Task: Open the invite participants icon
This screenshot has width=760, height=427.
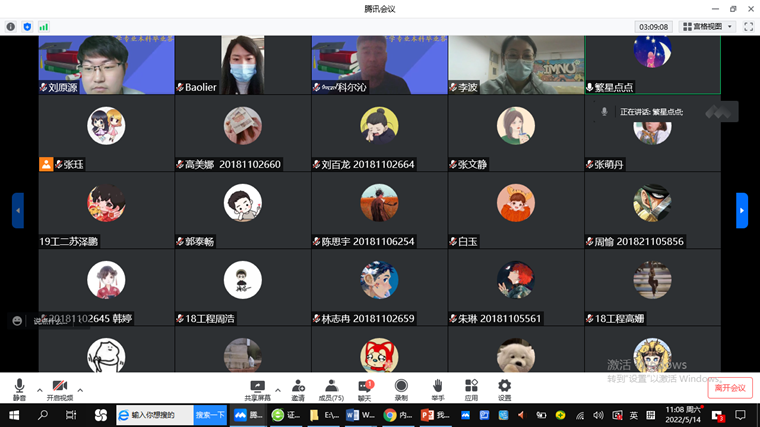Action: pos(298,388)
